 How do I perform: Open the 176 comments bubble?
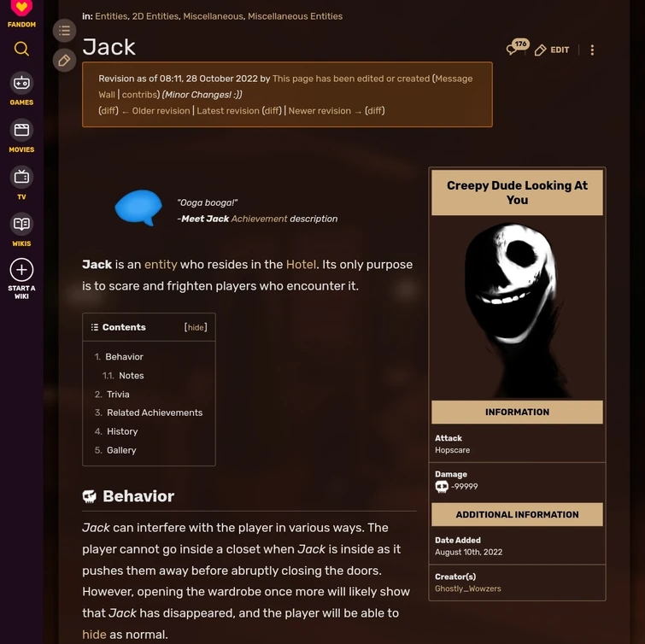[518, 47]
